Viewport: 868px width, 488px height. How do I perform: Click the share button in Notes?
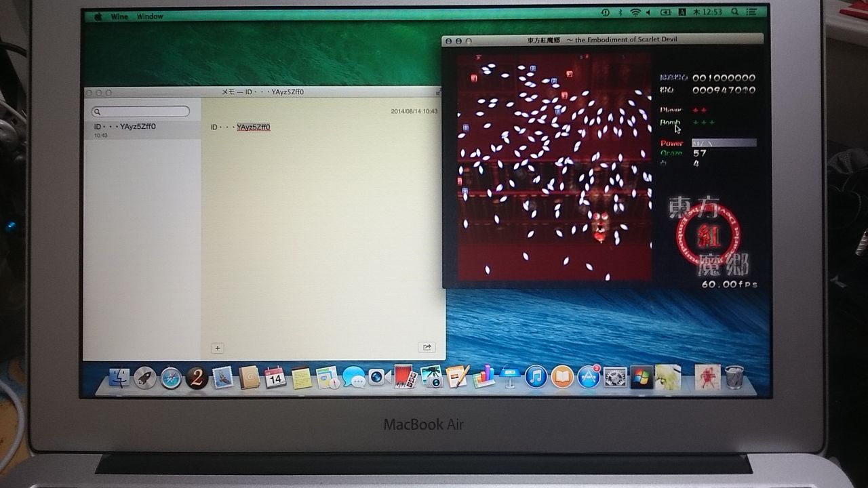[427, 348]
